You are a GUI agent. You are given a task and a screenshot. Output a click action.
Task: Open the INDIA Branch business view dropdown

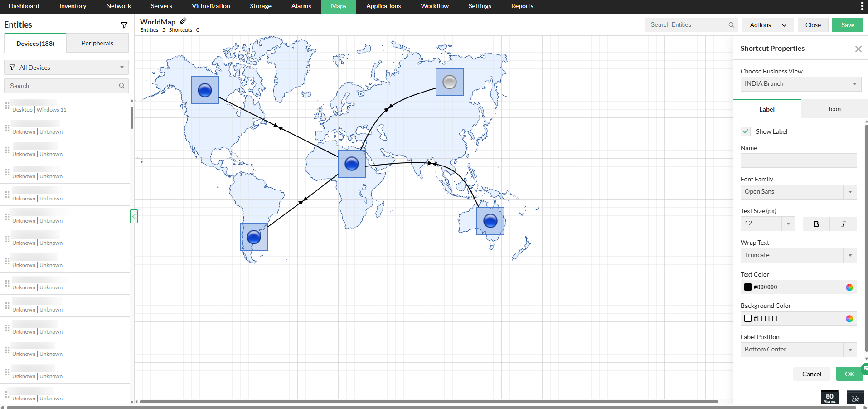point(854,84)
